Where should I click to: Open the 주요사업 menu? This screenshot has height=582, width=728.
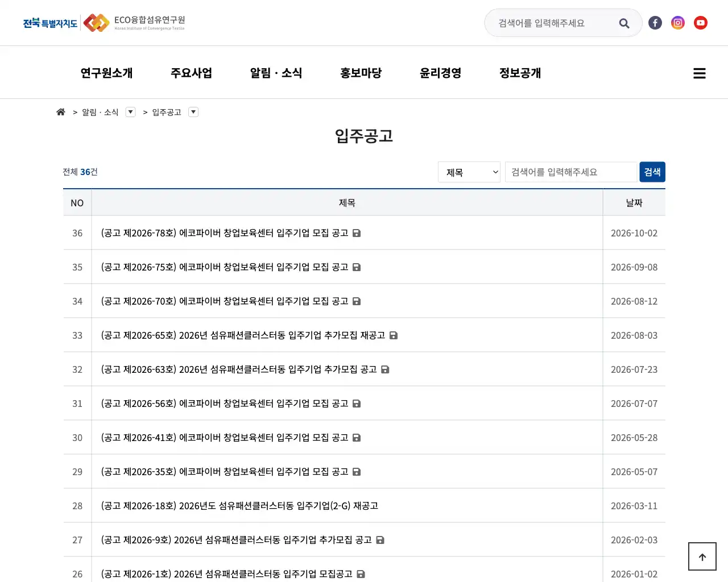point(191,73)
